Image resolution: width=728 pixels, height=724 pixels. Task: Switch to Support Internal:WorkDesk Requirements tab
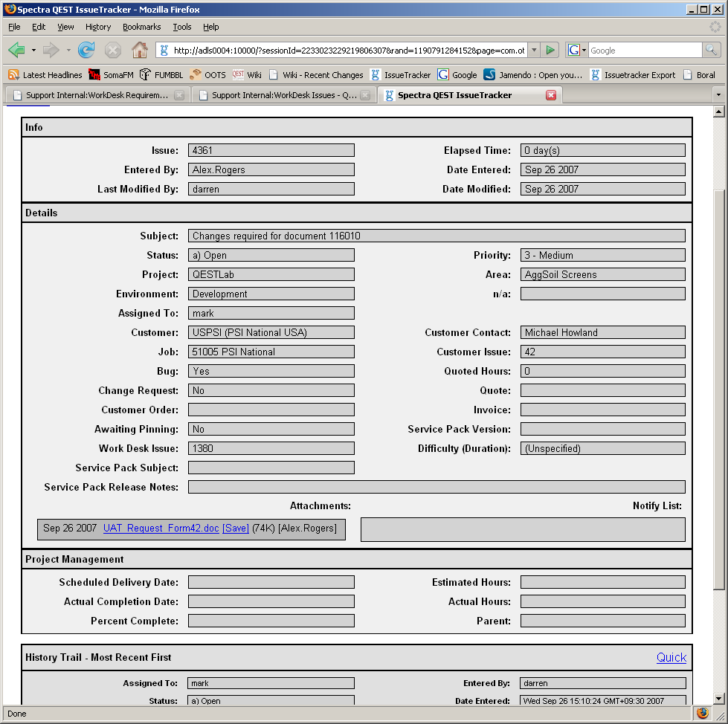[97, 95]
